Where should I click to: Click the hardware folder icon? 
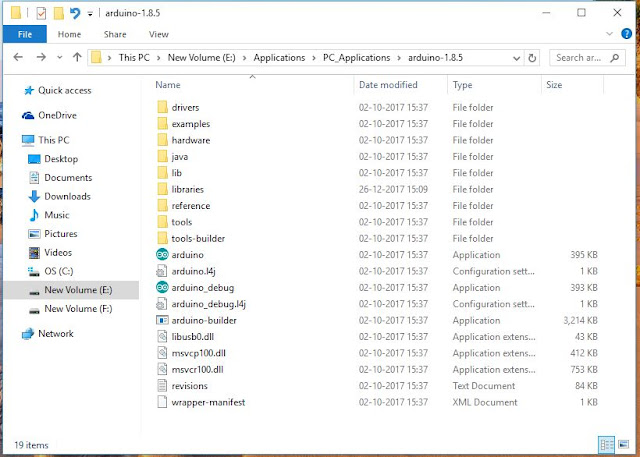point(162,140)
